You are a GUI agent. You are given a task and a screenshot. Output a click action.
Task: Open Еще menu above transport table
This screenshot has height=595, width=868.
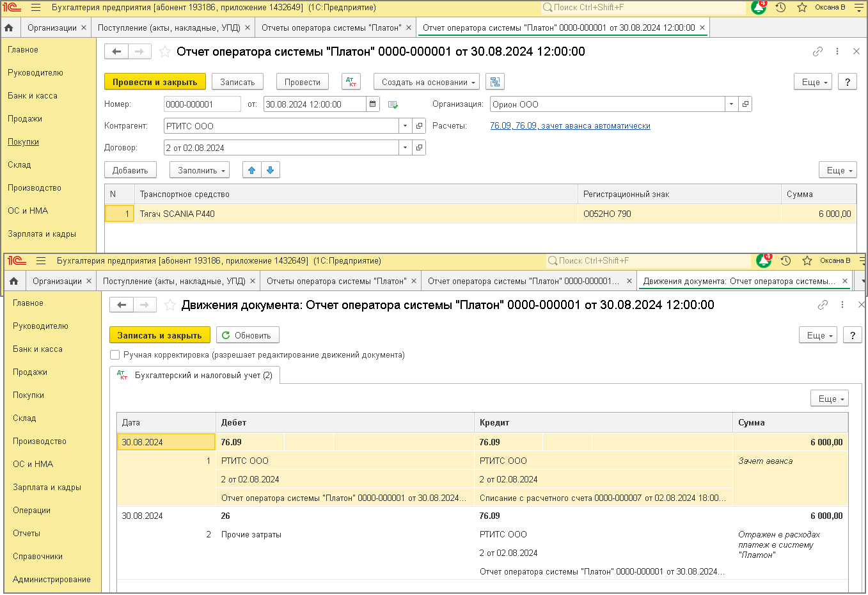(838, 170)
